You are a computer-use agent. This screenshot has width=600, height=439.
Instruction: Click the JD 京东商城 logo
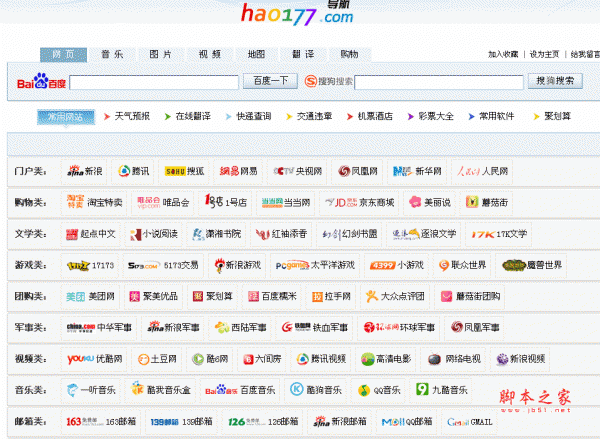coord(341,202)
